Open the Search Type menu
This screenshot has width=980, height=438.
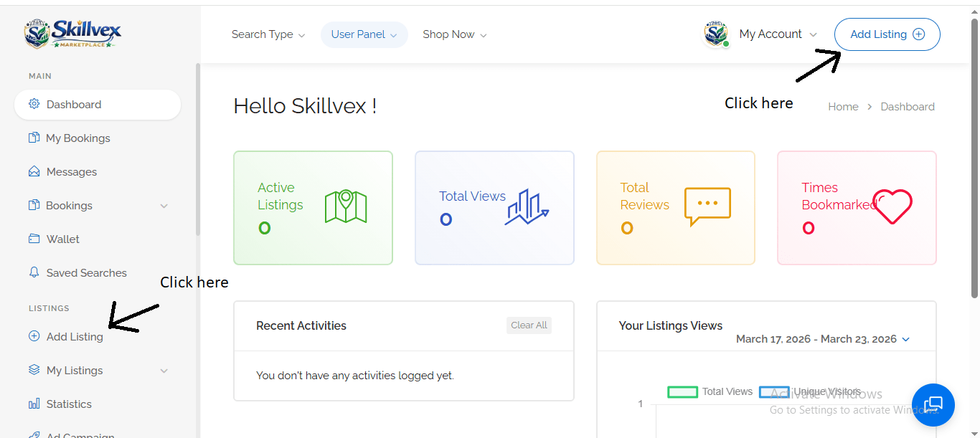coord(268,34)
